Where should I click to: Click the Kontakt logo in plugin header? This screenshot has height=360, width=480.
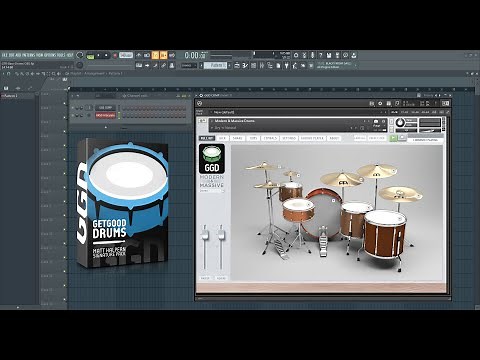pyautogui.click(x=200, y=104)
